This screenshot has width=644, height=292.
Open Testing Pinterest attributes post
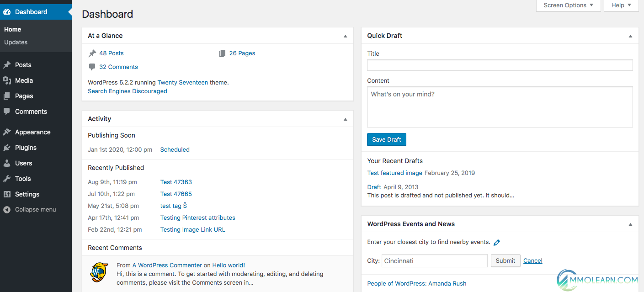198,218
